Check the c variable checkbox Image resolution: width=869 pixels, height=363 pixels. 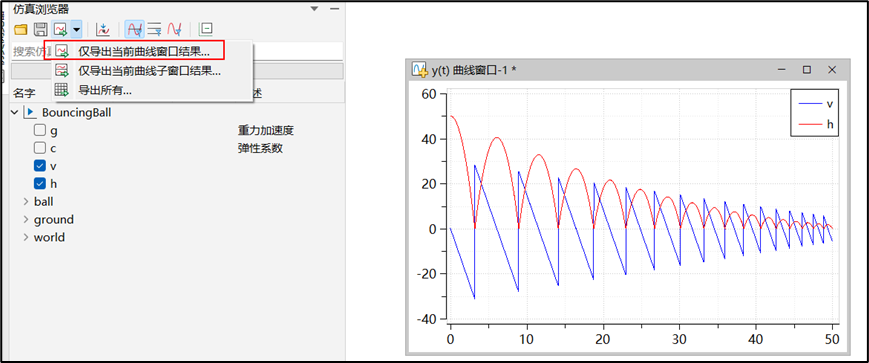coord(39,149)
